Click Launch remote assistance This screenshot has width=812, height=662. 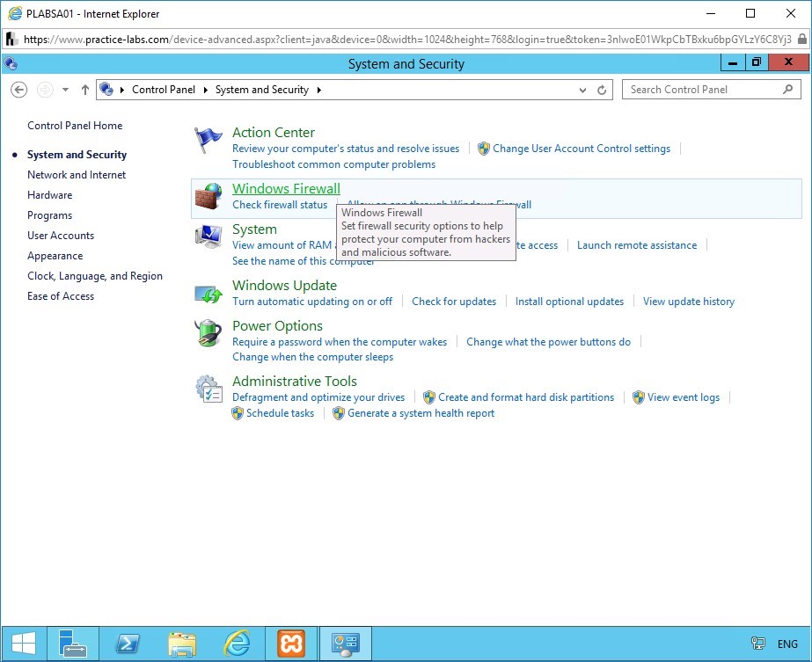coord(637,245)
